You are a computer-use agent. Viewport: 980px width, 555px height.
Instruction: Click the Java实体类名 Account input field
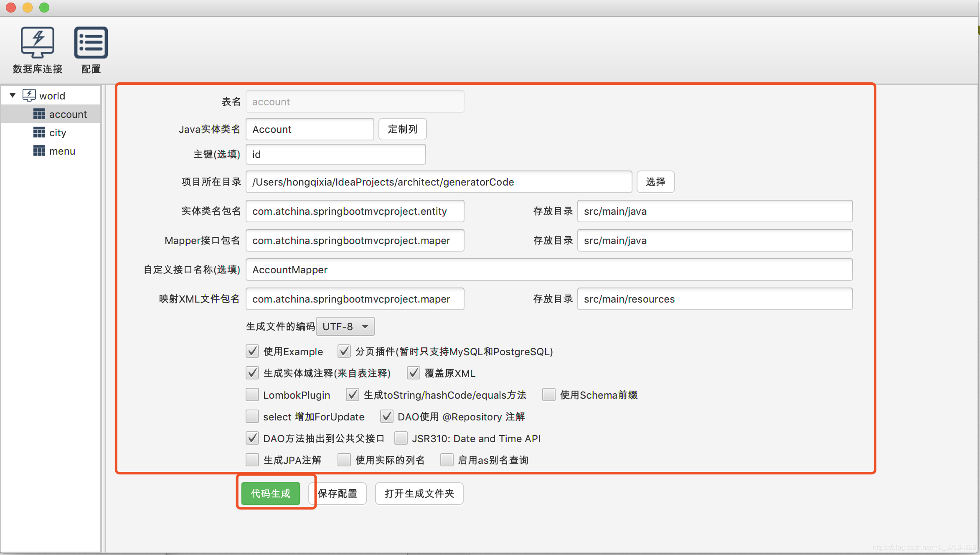point(310,129)
